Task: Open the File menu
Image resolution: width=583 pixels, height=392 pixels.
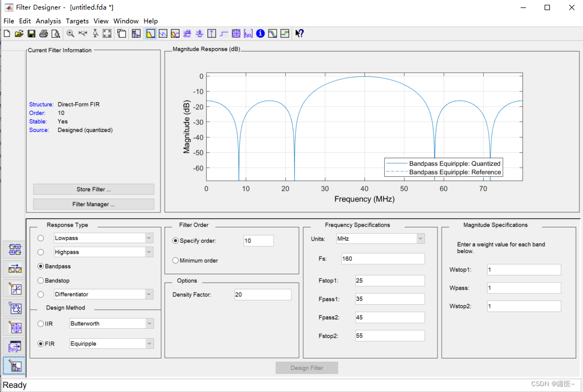Action: pos(9,21)
